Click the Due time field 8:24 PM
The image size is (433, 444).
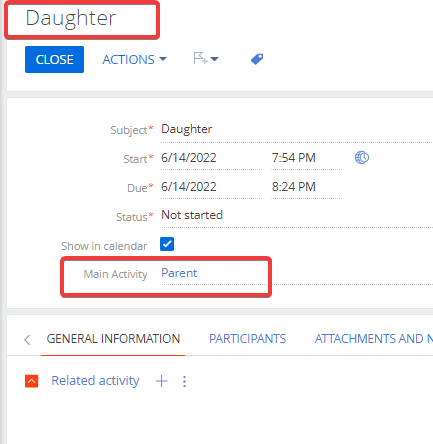click(307, 187)
